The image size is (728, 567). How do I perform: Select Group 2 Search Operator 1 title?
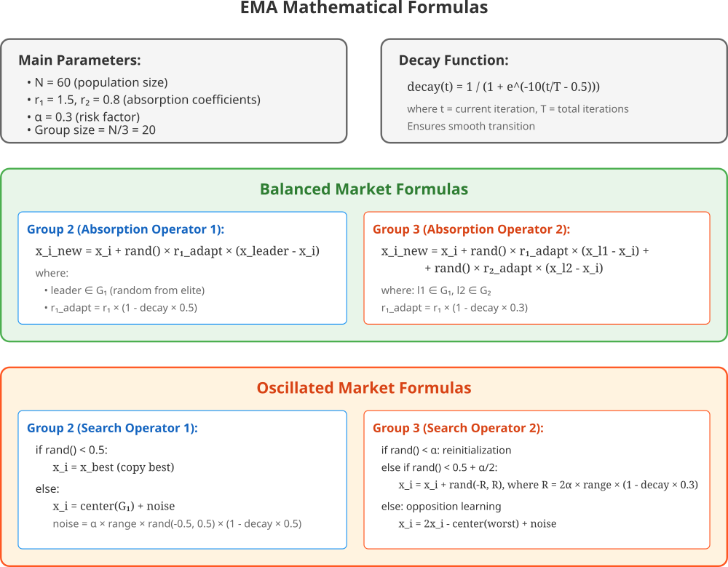tap(112, 428)
